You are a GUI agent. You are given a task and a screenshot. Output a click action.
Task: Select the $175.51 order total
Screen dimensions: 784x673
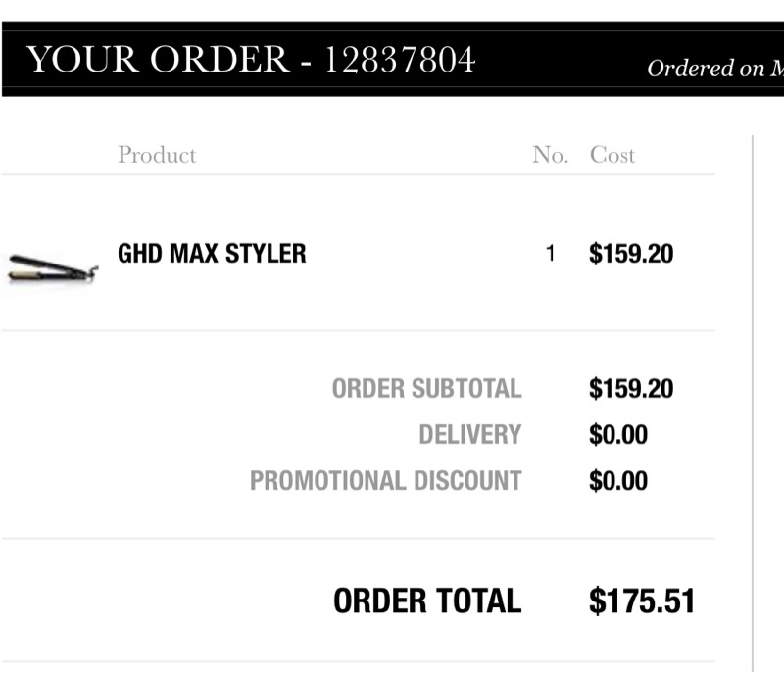coord(642,601)
